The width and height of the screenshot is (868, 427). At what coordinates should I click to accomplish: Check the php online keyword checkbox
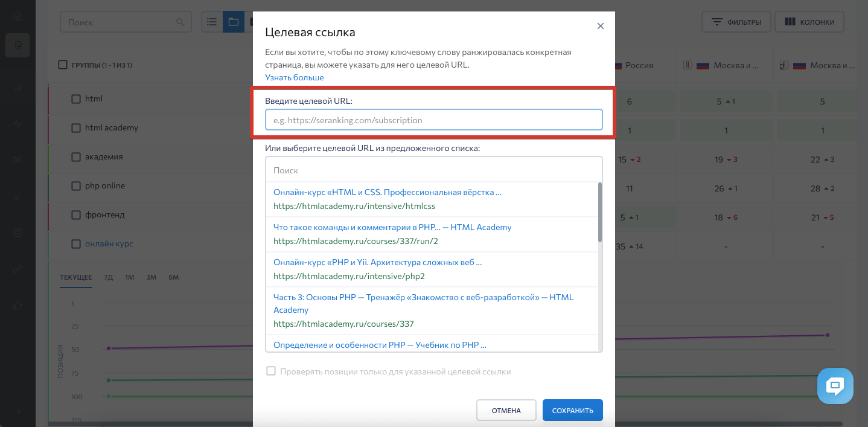coord(76,185)
